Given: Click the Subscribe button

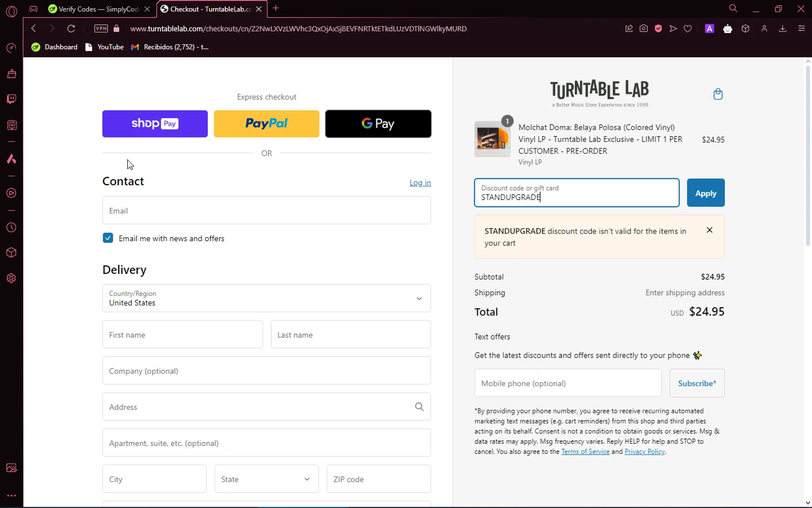Looking at the screenshot, I should point(697,383).
